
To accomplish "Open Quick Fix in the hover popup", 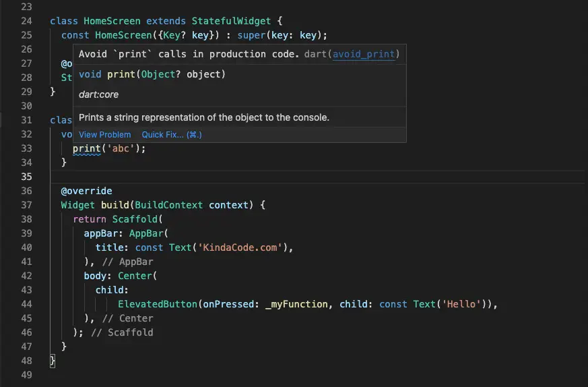I will click(x=172, y=135).
